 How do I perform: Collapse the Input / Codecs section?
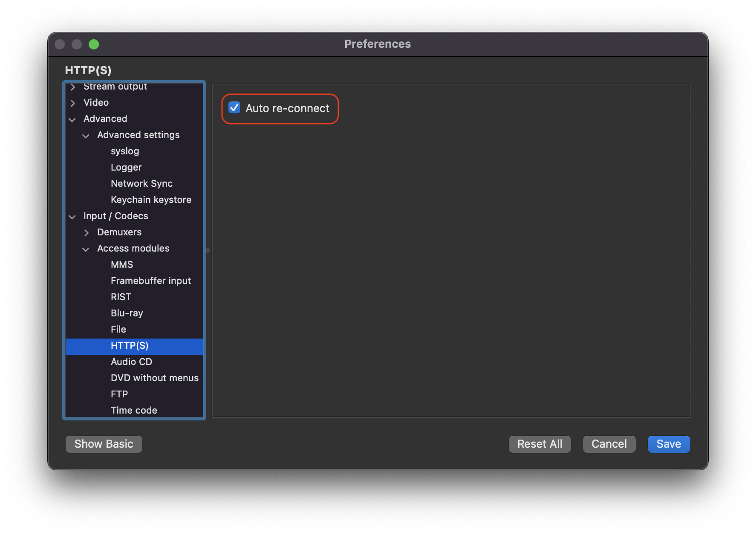[x=72, y=217]
